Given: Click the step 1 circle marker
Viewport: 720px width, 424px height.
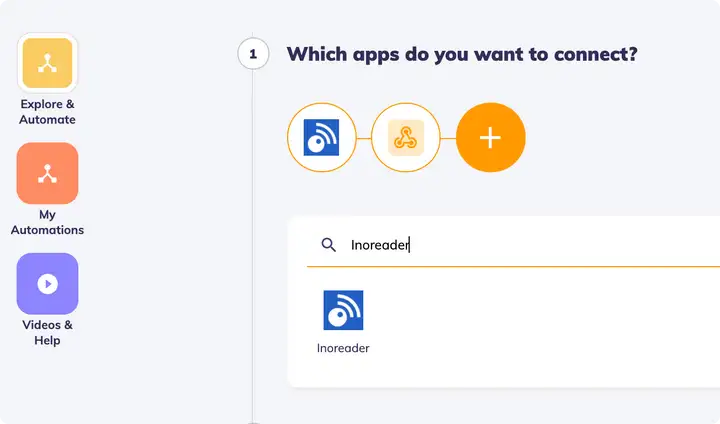Looking at the screenshot, I should 253,54.
